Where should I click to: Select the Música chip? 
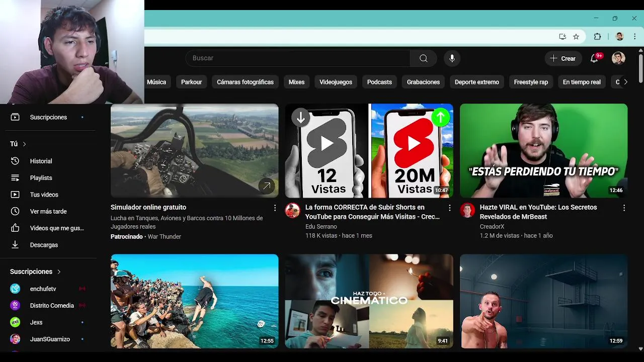[x=156, y=82]
